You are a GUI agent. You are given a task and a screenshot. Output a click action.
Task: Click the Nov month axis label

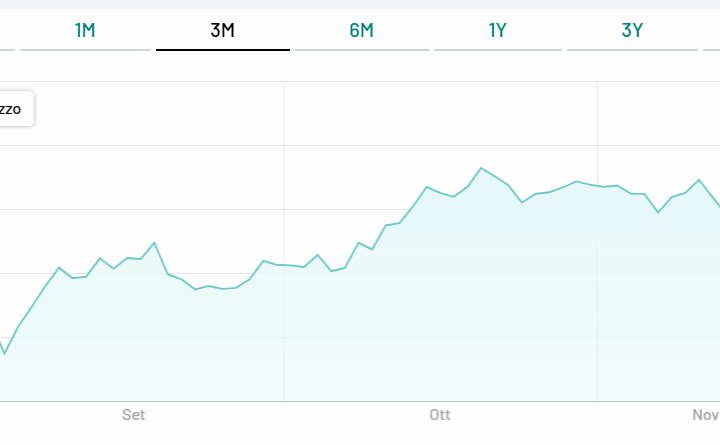coord(706,415)
